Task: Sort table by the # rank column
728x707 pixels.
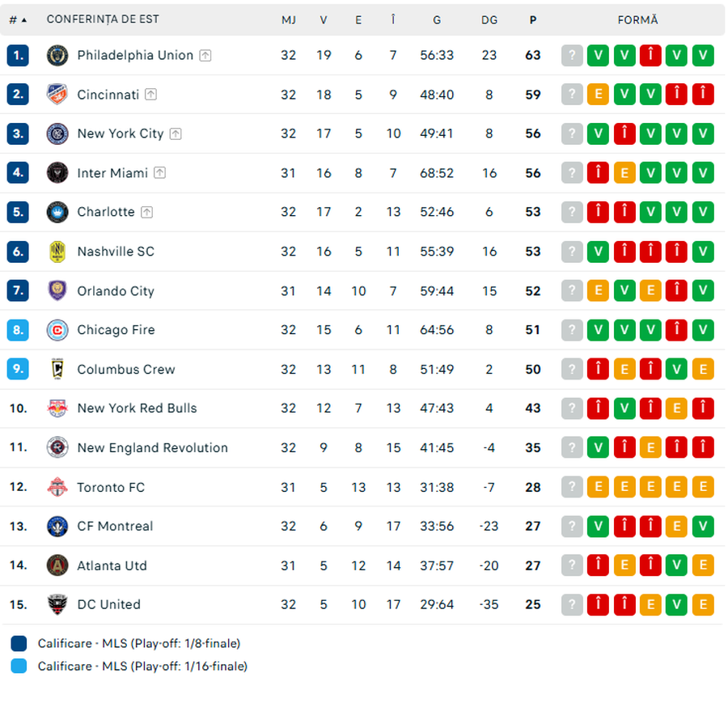Action: coord(18,19)
